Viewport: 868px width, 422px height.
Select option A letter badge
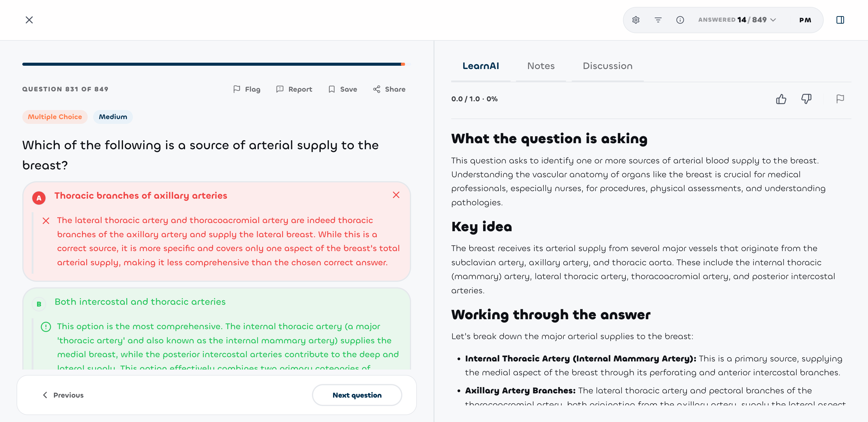[x=39, y=198]
